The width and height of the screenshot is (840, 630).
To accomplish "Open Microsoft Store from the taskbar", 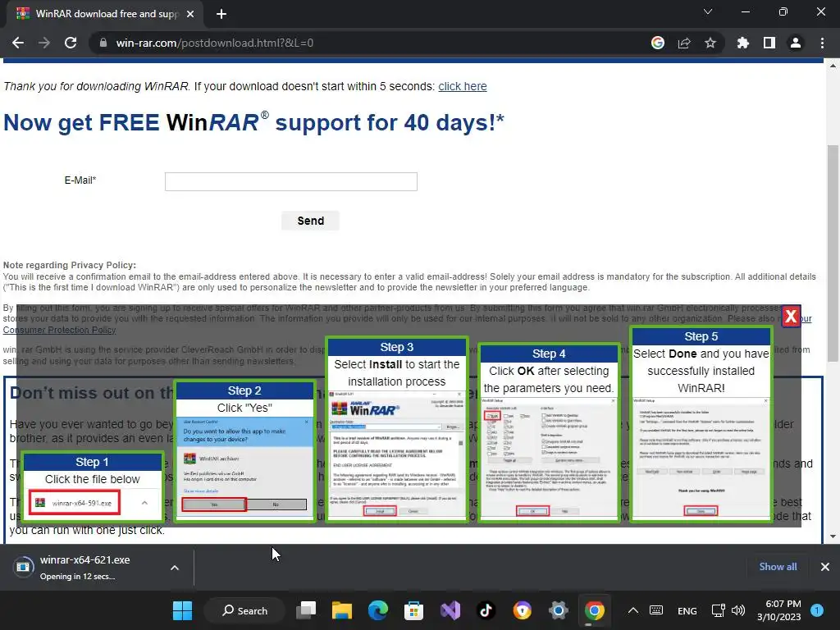I will (x=413, y=610).
